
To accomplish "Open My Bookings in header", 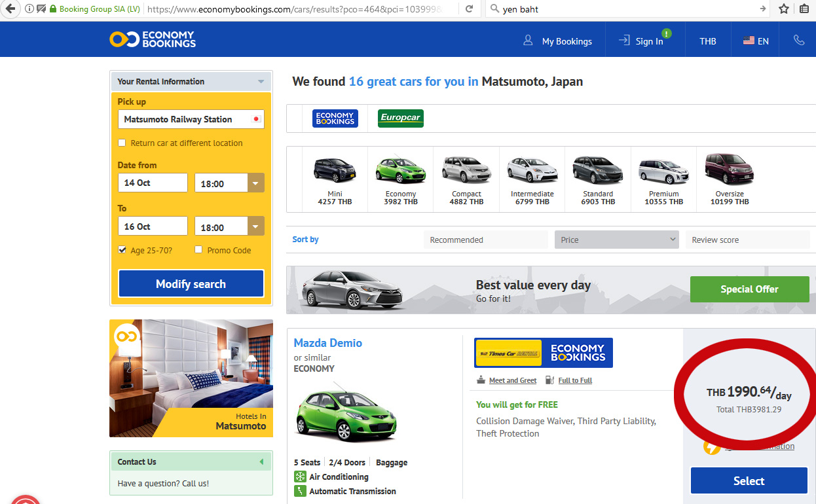I will (x=557, y=41).
